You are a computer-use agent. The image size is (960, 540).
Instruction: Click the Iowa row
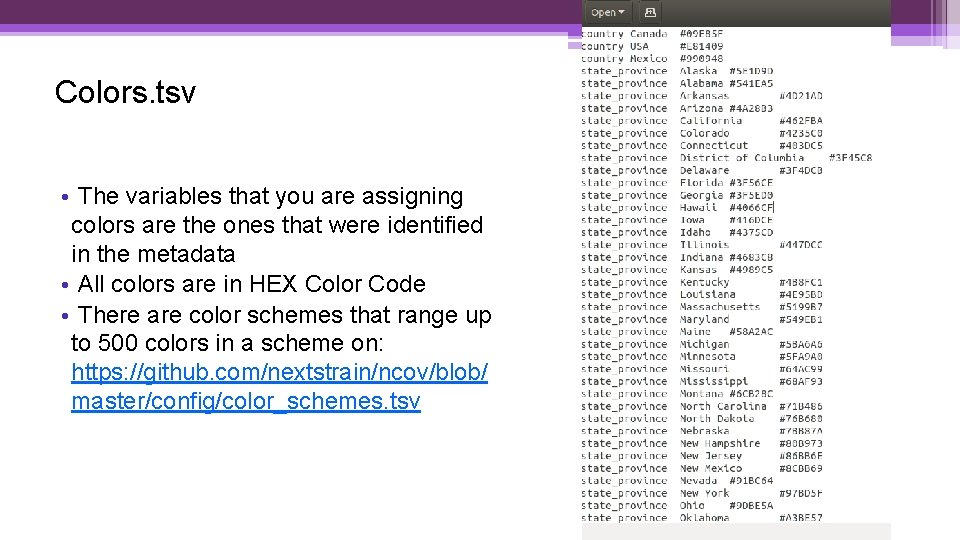[x=677, y=220]
